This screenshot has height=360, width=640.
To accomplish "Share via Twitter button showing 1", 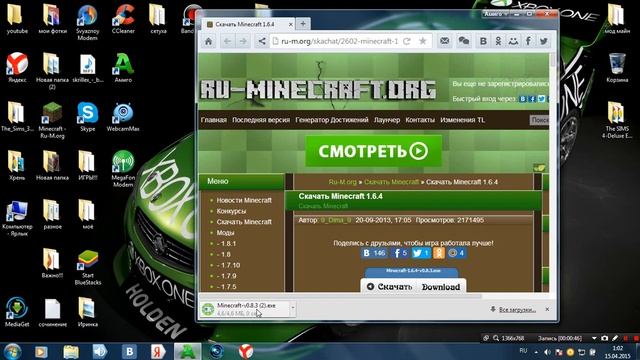I will 421,253.
